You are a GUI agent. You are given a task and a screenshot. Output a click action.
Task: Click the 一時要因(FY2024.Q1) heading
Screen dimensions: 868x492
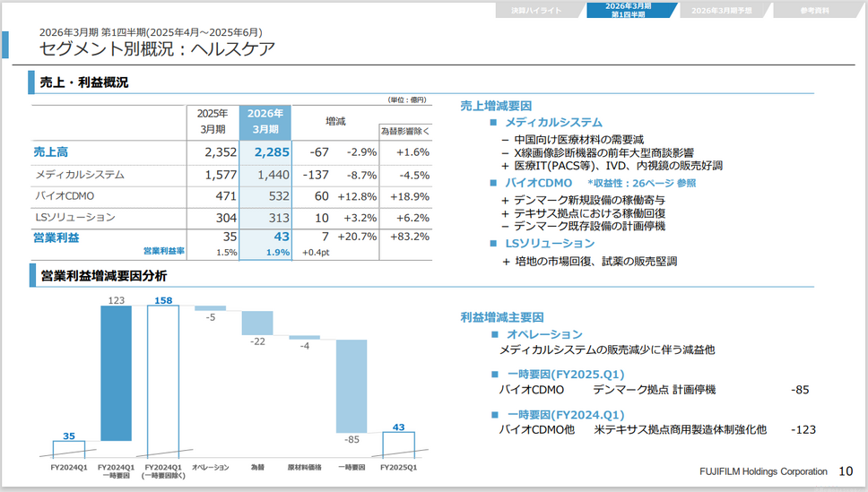tap(566, 415)
